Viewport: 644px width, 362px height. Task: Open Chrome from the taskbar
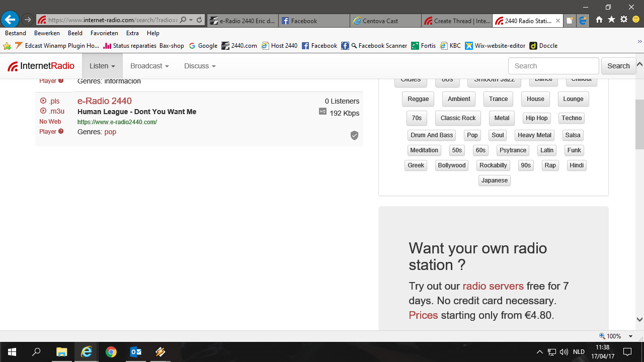pyautogui.click(x=111, y=352)
